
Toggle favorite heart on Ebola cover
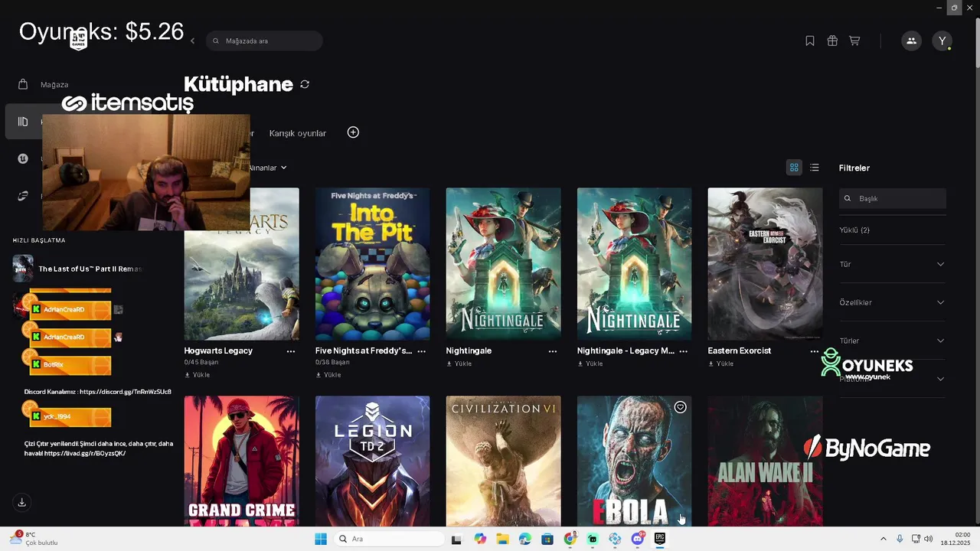tap(680, 407)
